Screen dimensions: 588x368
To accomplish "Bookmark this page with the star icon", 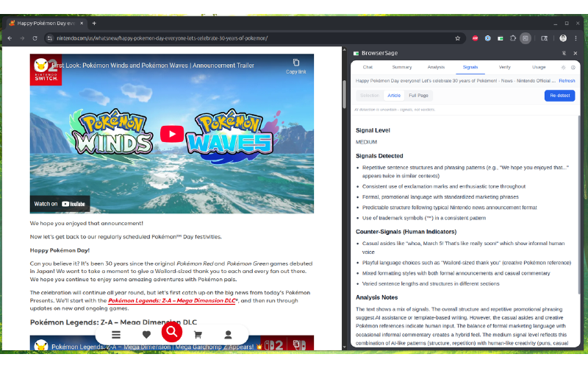I will [457, 38].
